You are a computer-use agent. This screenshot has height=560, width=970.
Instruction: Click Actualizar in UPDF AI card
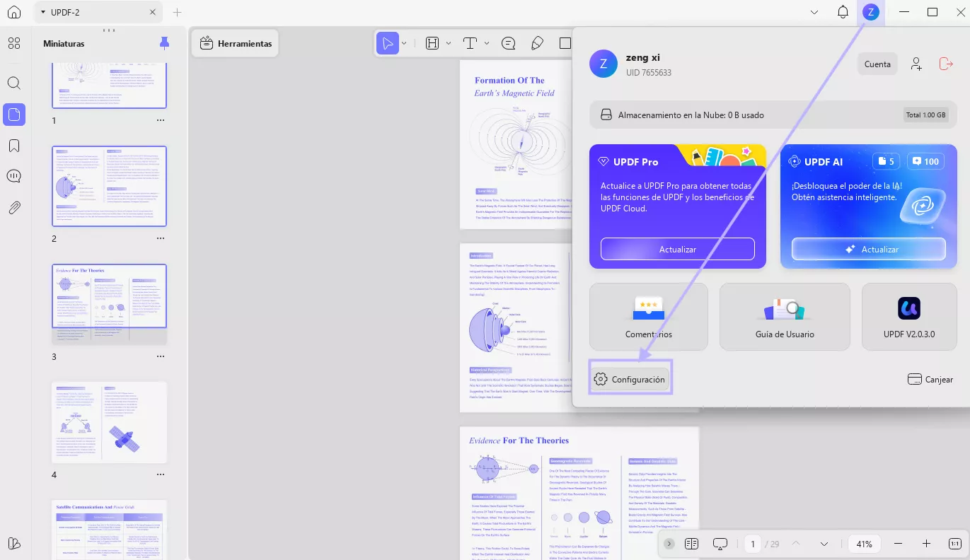coord(869,249)
